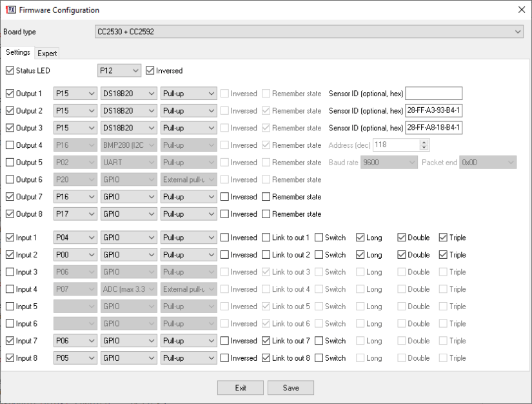Expand Input 1 pin P04 dropdown
Screen dimensions: 532x404
point(75,237)
